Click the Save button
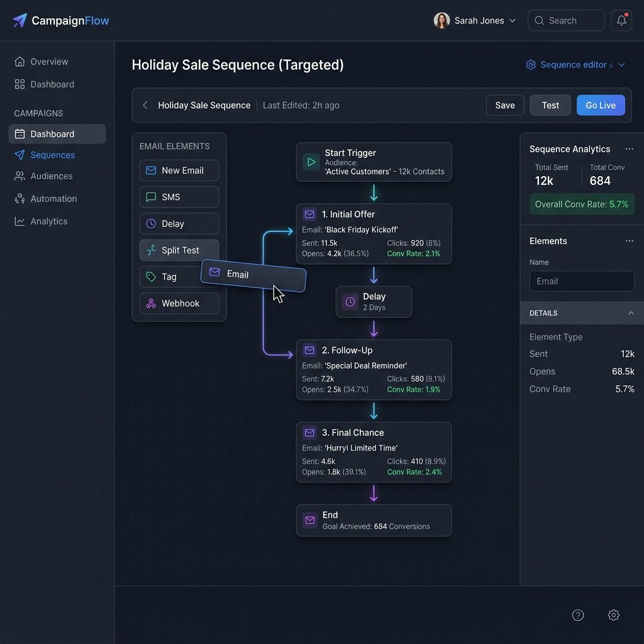The width and height of the screenshot is (644, 644). click(x=504, y=105)
